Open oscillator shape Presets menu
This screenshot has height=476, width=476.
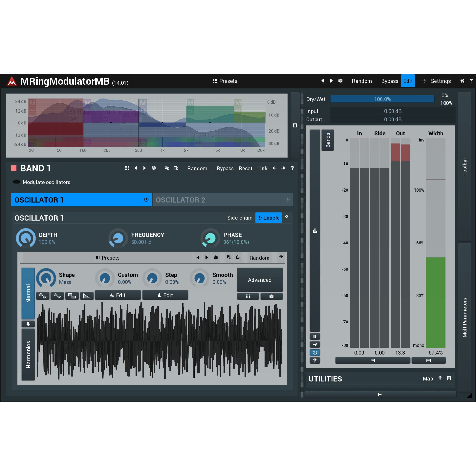pyautogui.click(x=108, y=258)
